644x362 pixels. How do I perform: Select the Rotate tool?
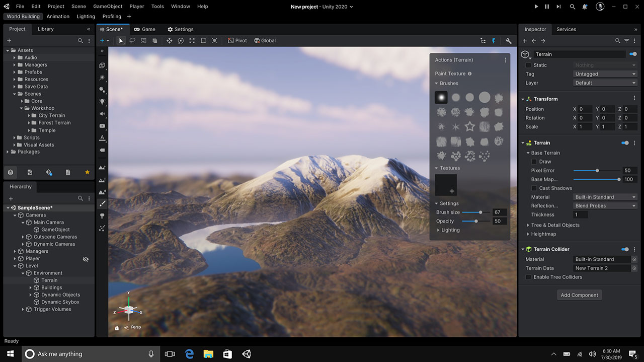pyautogui.click(x=181, y=41)
